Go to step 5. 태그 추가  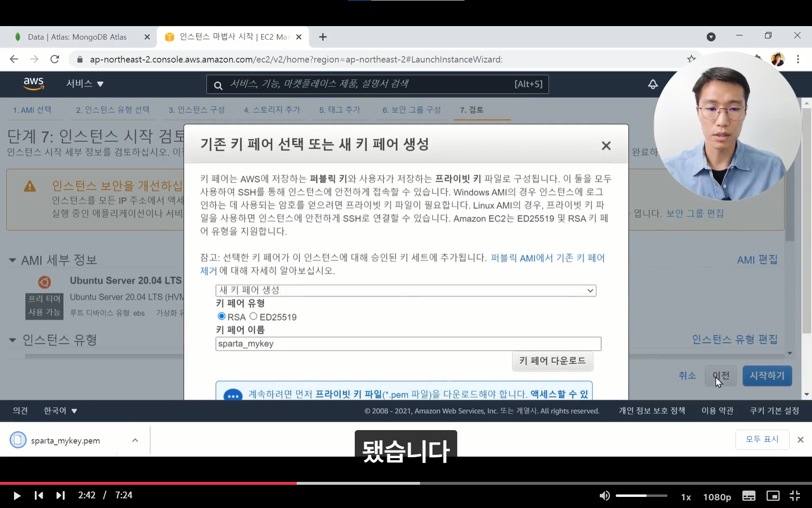(340, 110)
